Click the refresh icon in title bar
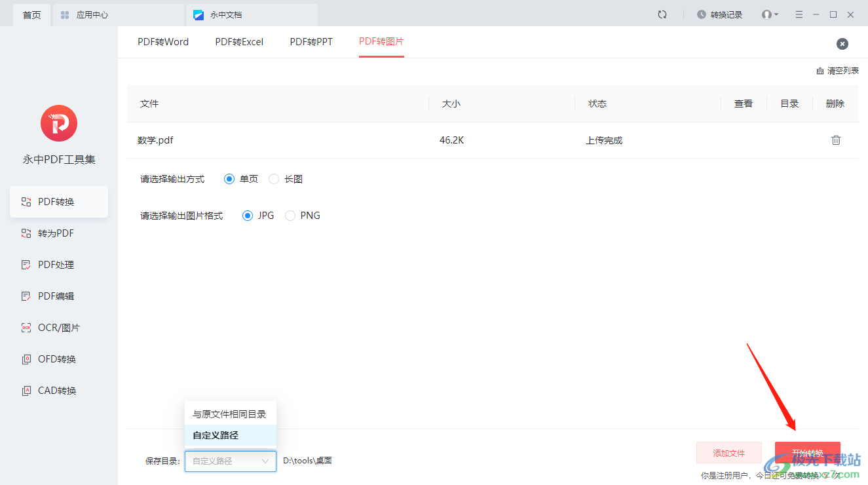868x485 pixels. click(662, 14)
